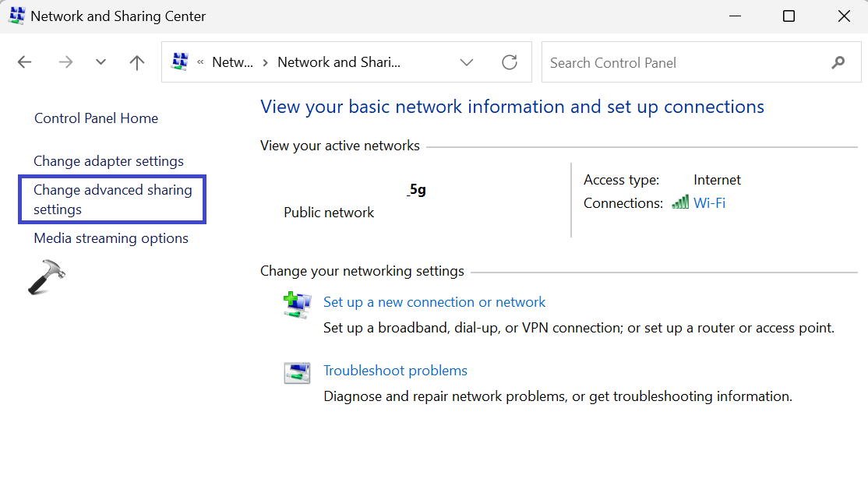
Task: Expand the address bar history dropdown
Action: tap(467, 62)
